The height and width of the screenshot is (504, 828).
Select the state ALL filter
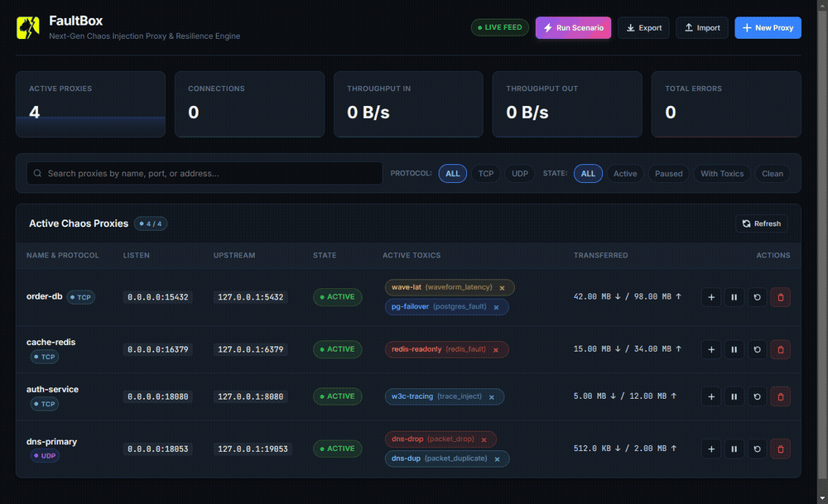pos(588,174)
